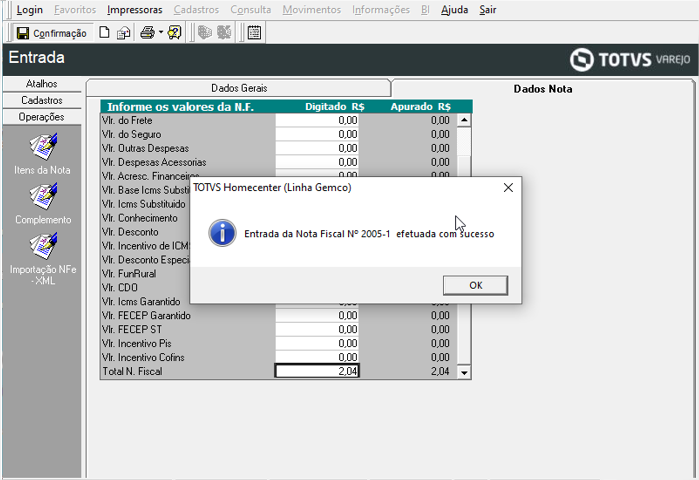Click OK in the success dialog

pyautogui.click(x=475, y=285)
